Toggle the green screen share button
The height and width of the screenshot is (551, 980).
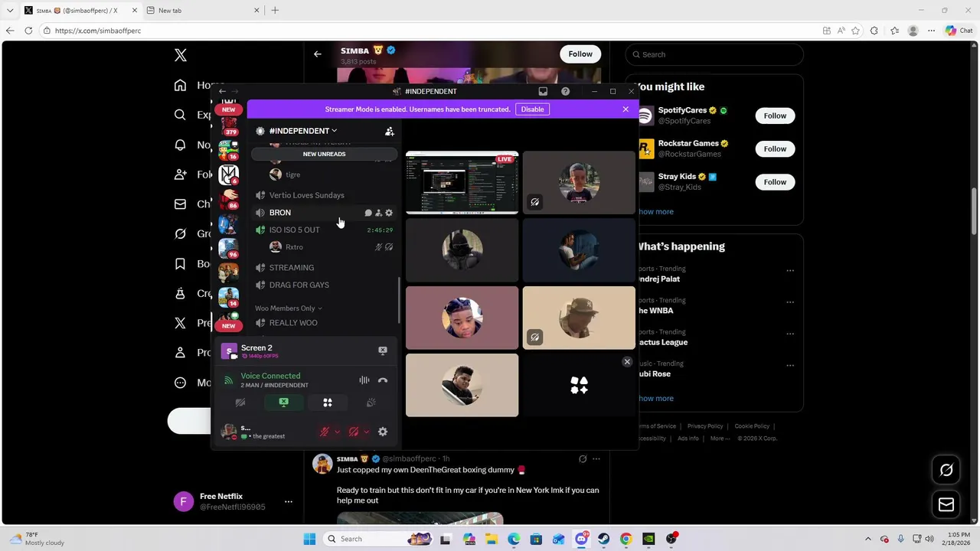(284, 403)
